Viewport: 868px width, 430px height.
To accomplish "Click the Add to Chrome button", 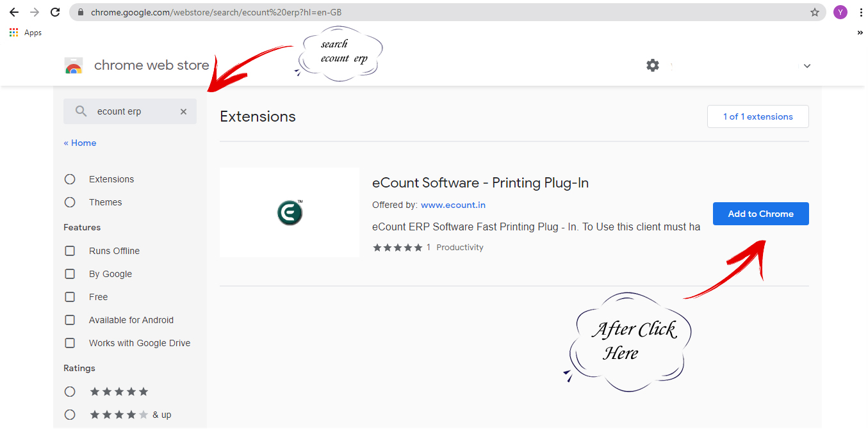I will pyautogui.click(x=761, y=214).
